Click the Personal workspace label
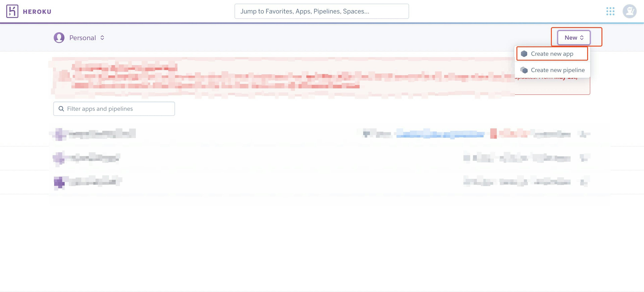The width and height of the screenshot is (644, 292). pos(82,37)
